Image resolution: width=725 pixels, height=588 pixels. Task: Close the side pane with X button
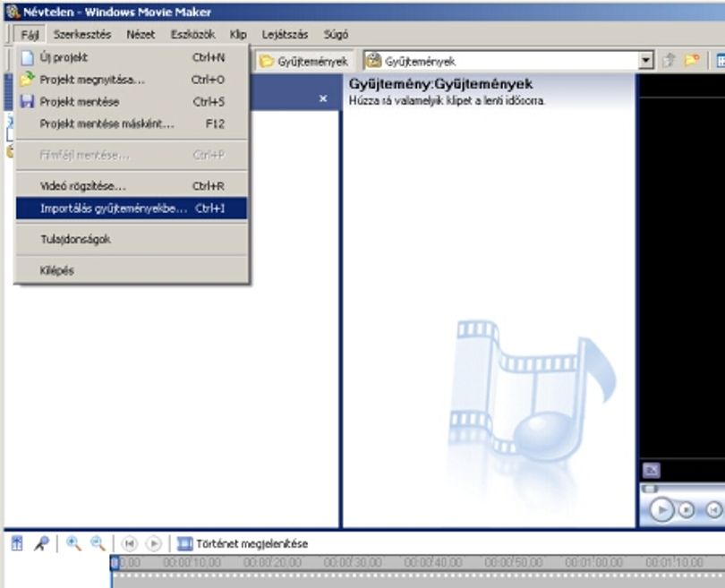point(323,98)
